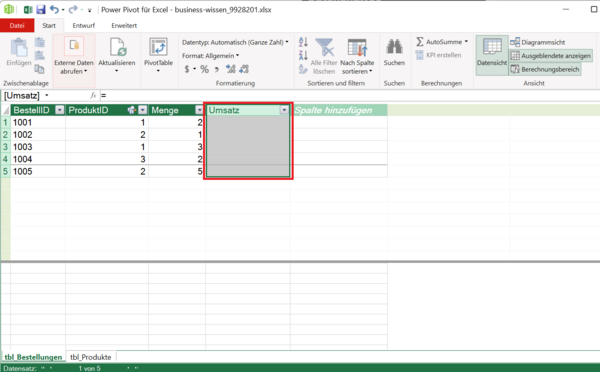Click Alle Filter löschen funnel icon
The width and height of the screenshot is (600, 372).
pos(324,48)
